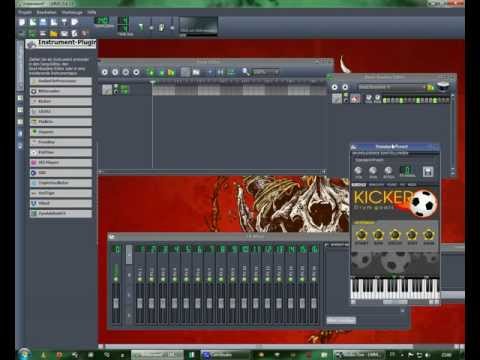Viewport: 480px width, 360px height.
Task: Select SF2 Player in instrument plugin list
Action: coord(61,162)
